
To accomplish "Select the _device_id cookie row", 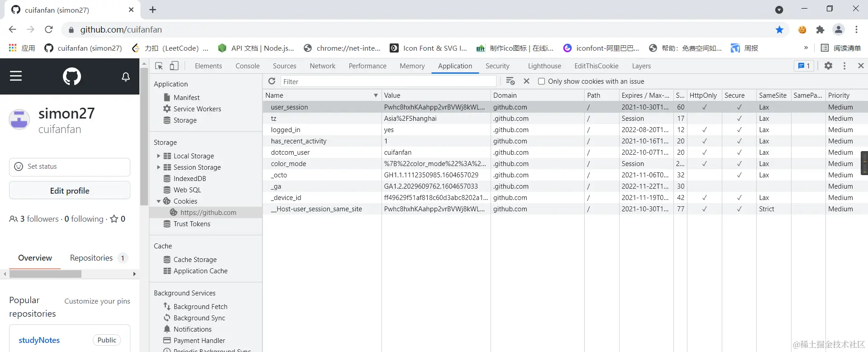I will tap(565, 198).
